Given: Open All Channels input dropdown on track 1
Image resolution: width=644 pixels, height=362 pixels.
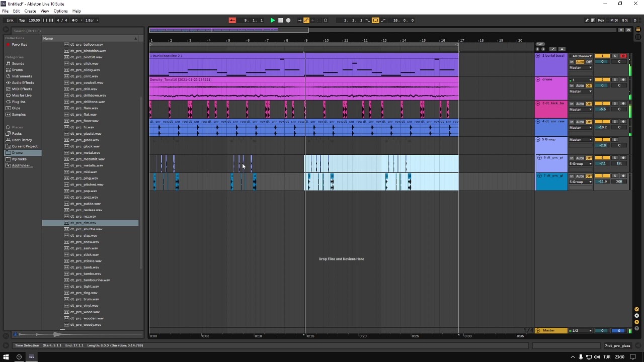Looking at the screenshot, I should click(581, 56).
